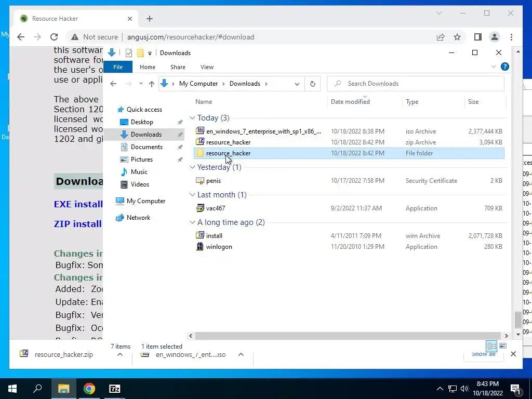Show hidden system tray icons
Screen dimensions: 532x399
pyautogui.click(x=440, y=389)
